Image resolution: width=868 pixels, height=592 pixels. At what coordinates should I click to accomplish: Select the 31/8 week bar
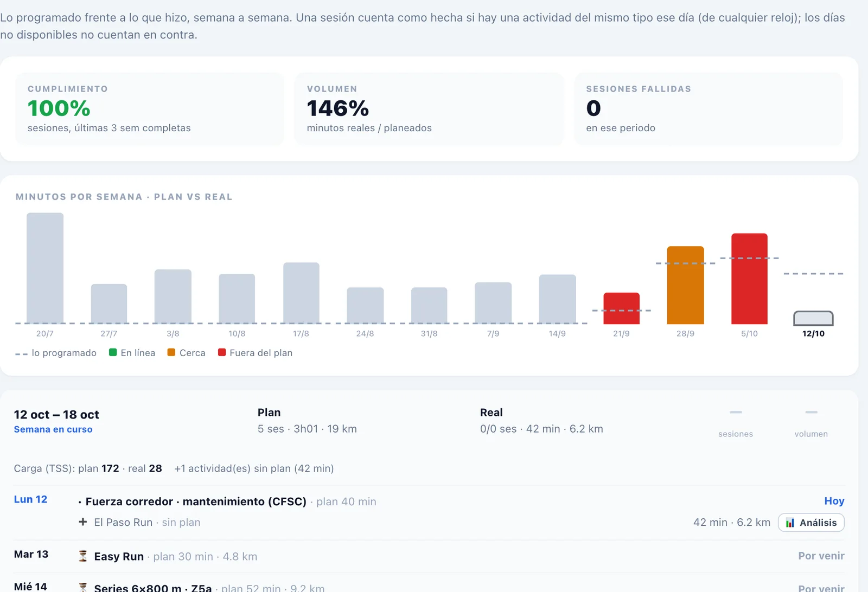(429, 306)
